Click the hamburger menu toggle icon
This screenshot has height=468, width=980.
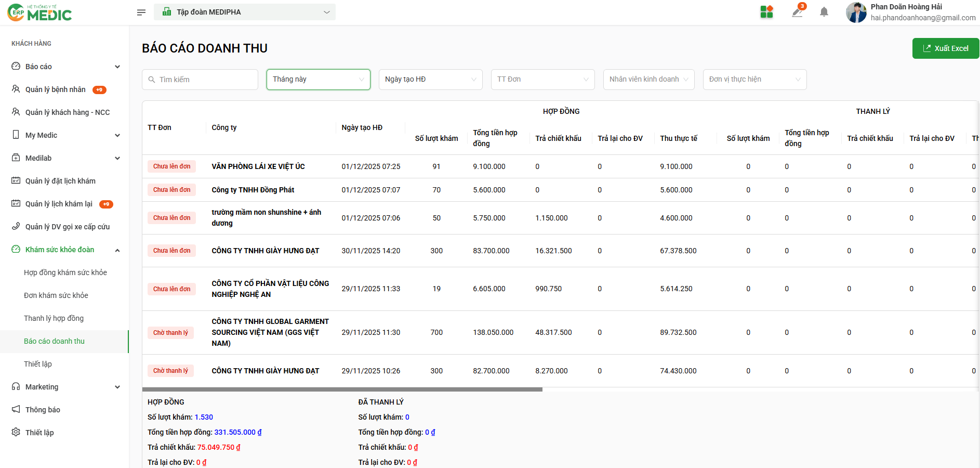[141, 12]
